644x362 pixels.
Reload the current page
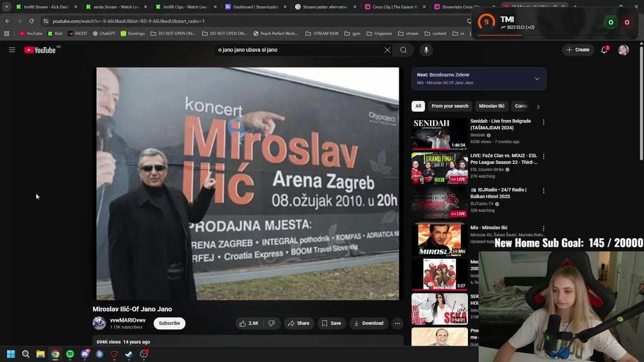click(x=31, y=21)
